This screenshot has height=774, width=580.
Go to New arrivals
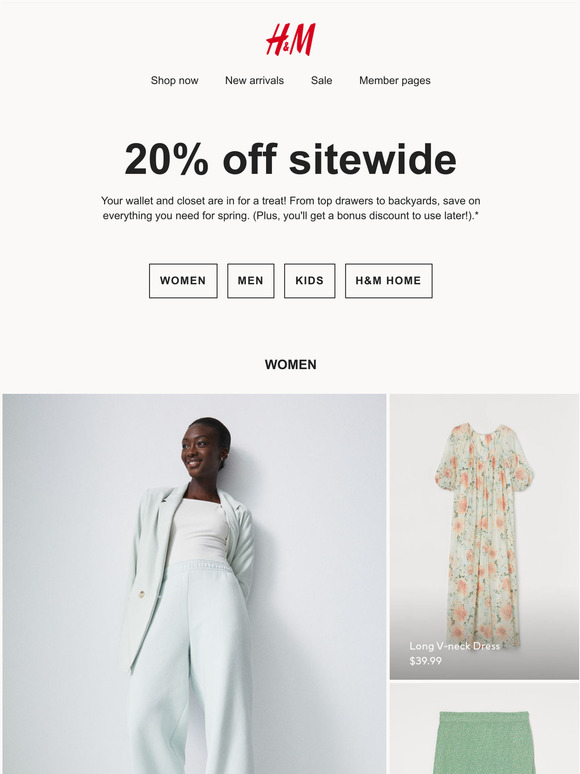254,80
